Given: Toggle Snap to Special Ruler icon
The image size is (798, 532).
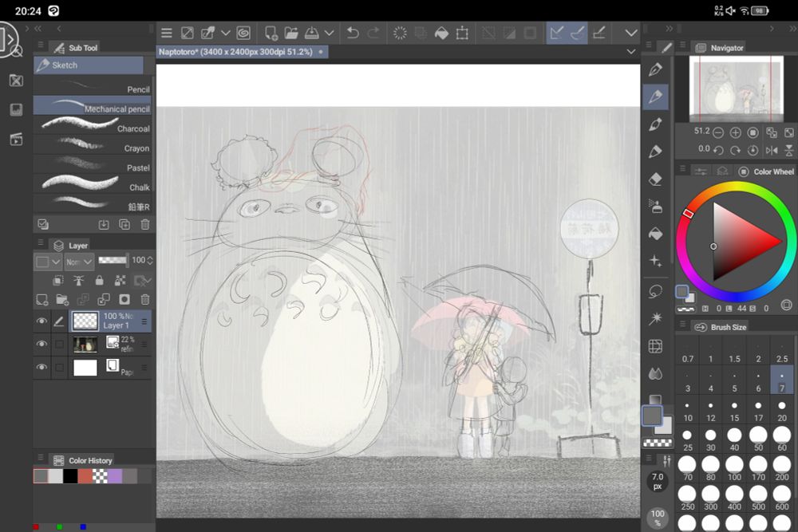Looking at the screenshot, I should click(x=578, y=33).
